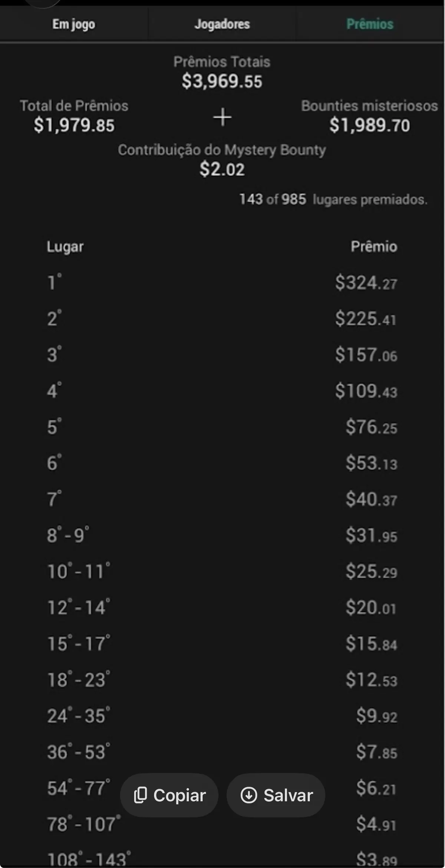Viewport: 445px width, 868px height.
Task: Select the 24°-35° payout row
Action: click(x=222, y=716)
